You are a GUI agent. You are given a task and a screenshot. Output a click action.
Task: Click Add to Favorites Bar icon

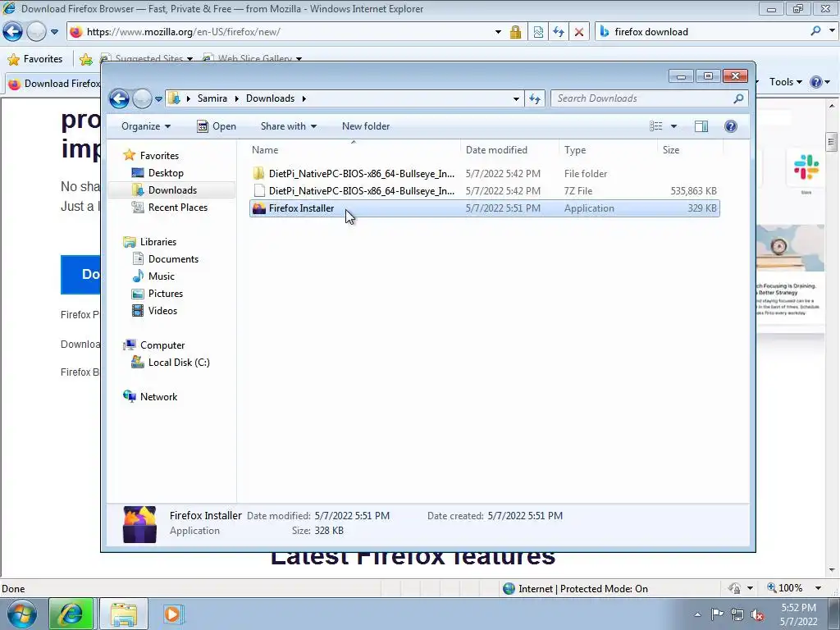(85, 59)
